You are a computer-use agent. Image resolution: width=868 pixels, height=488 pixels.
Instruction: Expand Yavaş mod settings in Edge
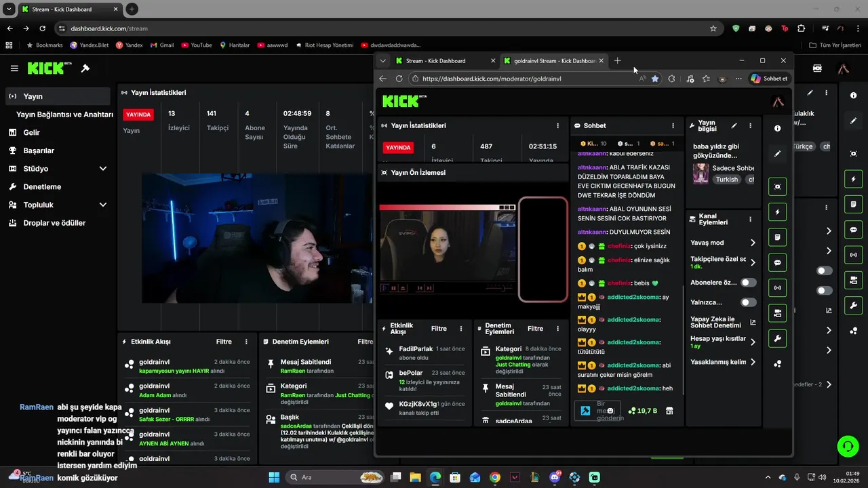[753, 243]
